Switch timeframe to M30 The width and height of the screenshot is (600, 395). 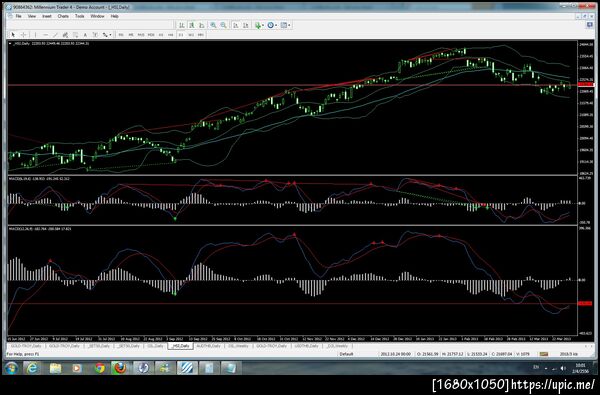(151, 35)
